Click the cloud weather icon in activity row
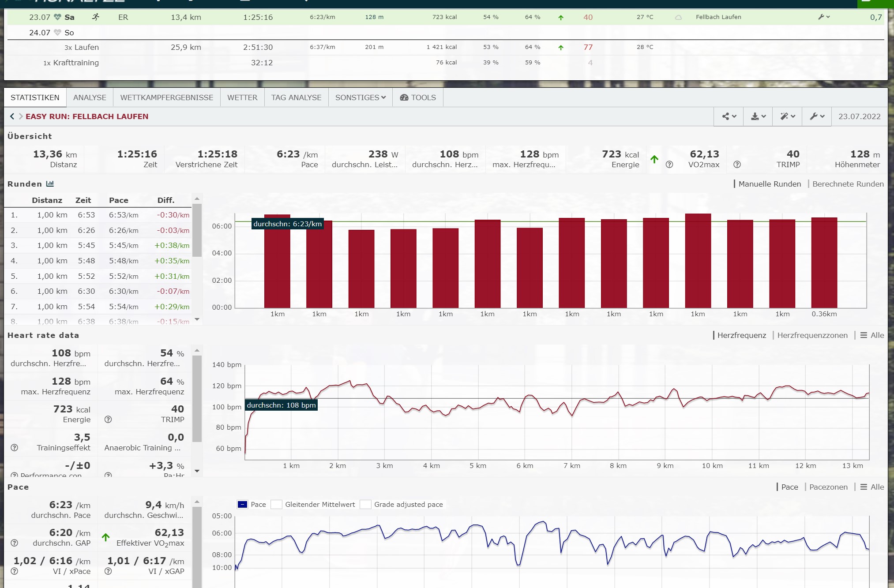894x588 pixels. point(678,17)
